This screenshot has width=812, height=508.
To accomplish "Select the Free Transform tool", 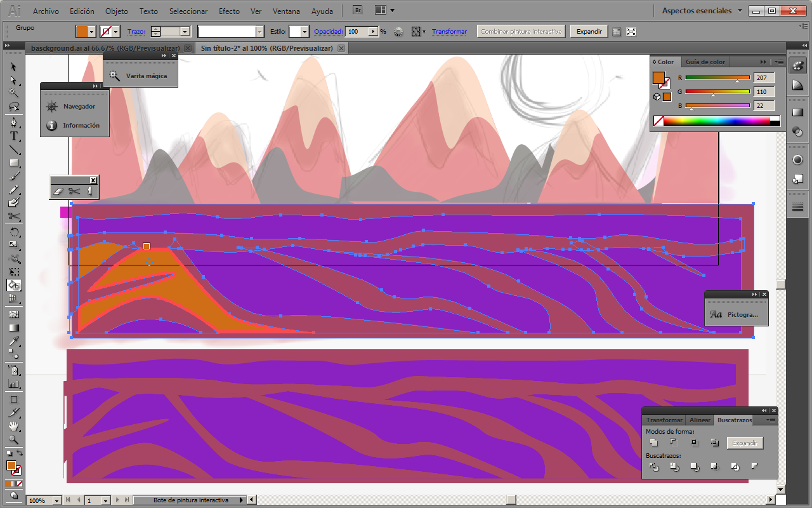I will coord(13,272).
